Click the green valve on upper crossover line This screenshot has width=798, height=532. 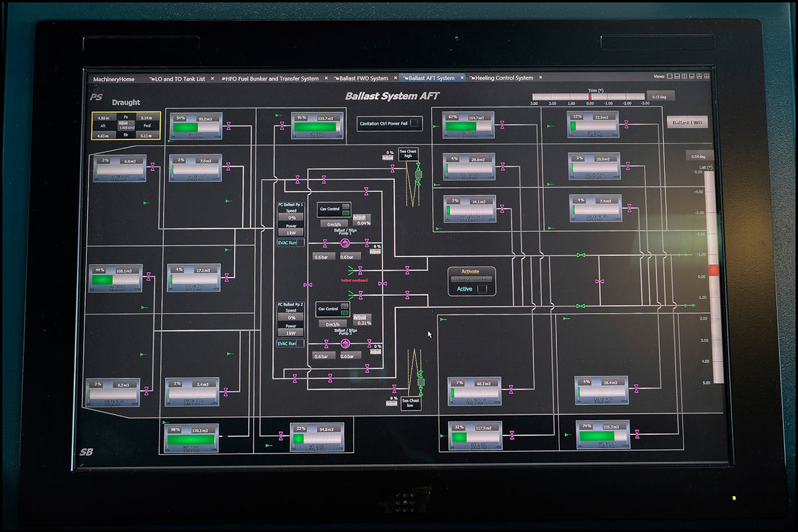[x=580, y=255]
